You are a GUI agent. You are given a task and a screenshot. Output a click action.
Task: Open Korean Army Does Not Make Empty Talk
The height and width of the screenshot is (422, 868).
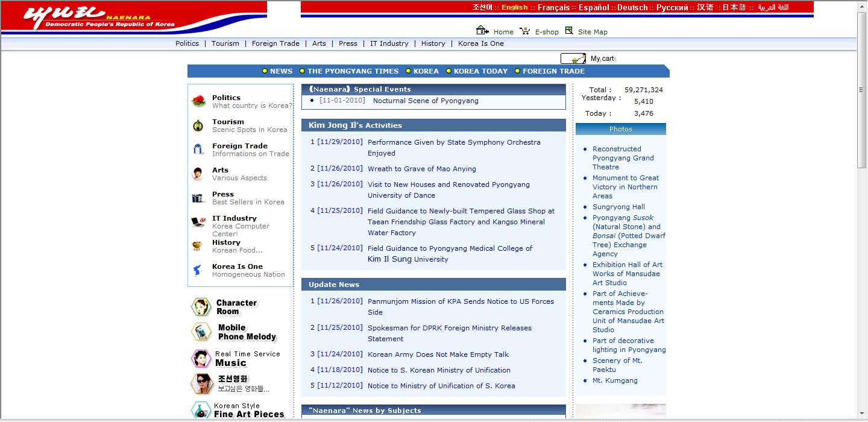(x=438, y=354)
